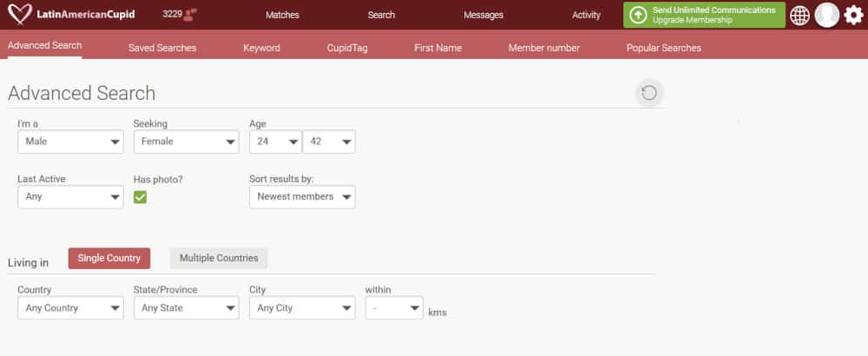This screenshot has height=356, width=868.
Task: Open the language globe icon
Action: pos(799,16)
